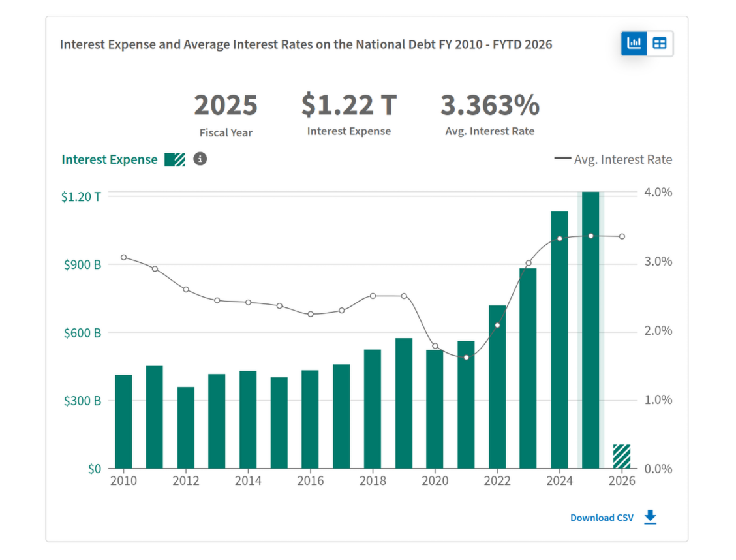
Task: Click the Interest Expense legend label
Action: click(110, 160)
